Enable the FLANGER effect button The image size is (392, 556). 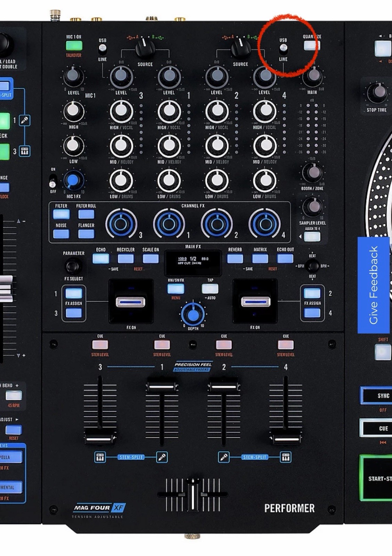click(86, 234)
